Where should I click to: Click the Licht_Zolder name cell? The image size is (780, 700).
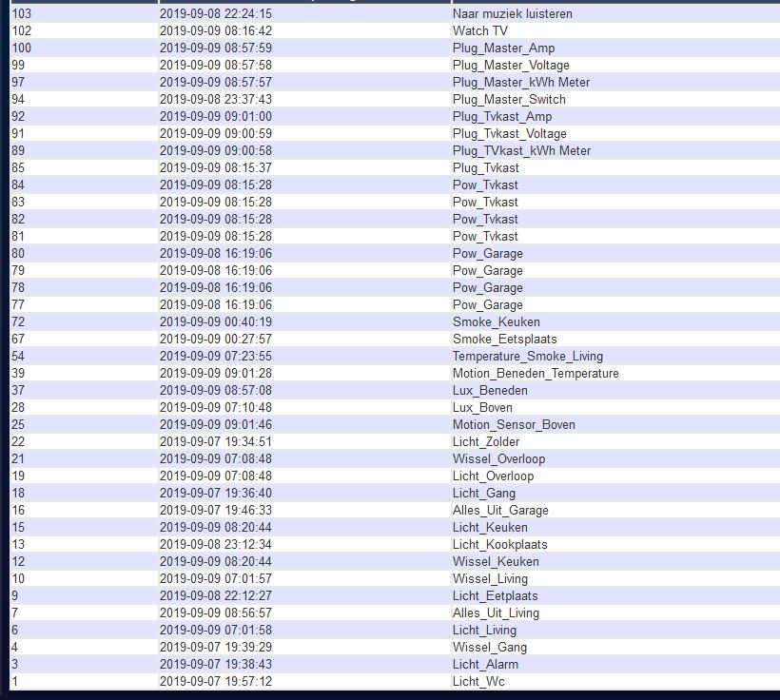(x=486, y=442)
